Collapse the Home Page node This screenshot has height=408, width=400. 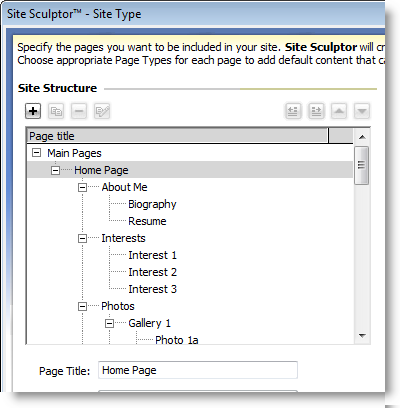[55, 170]
